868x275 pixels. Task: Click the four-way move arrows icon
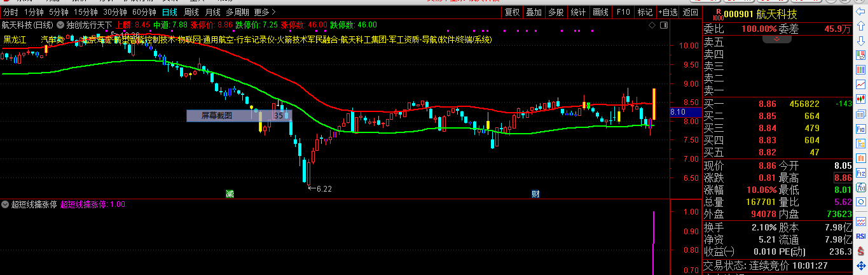point(861,265)
